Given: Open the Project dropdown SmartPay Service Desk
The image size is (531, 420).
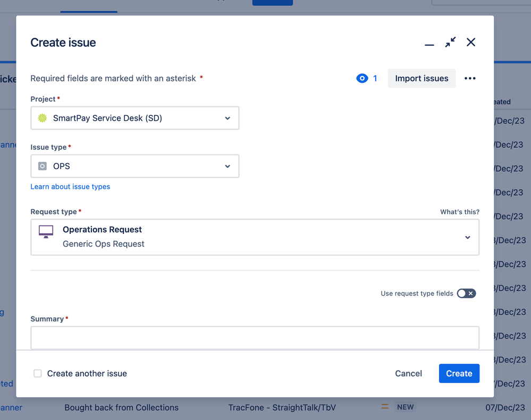Looking at the screenshot, I should [x=135, y=118].
